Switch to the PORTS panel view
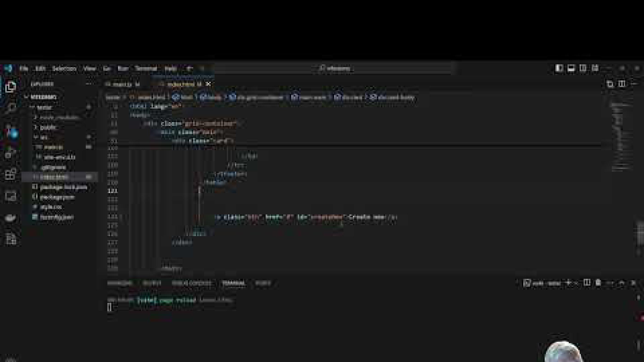Image resolution: width=644 pixels, height=362 pixels. 263,284
